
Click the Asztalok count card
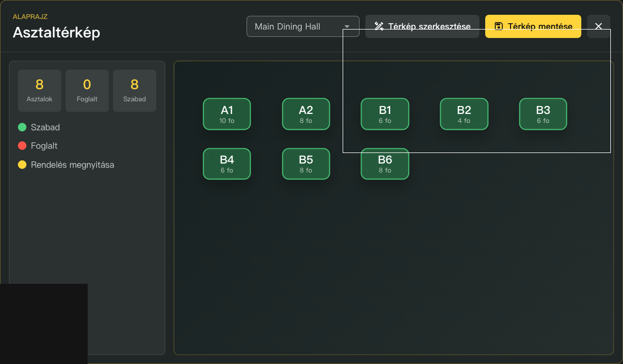coord(40,91)
